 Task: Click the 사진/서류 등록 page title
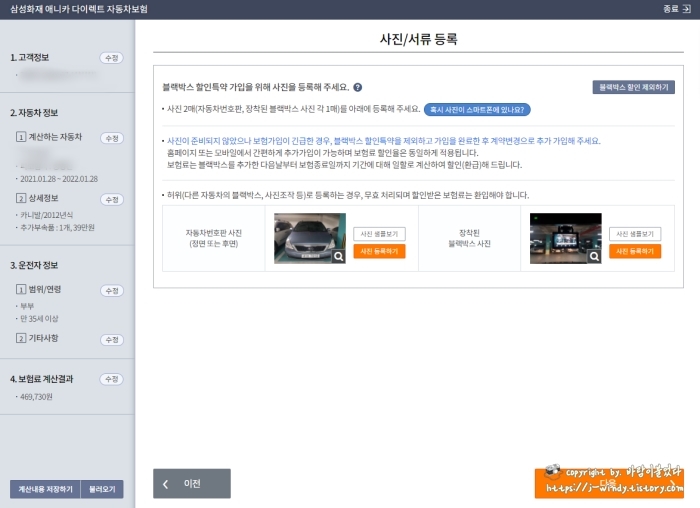point(418,39)
